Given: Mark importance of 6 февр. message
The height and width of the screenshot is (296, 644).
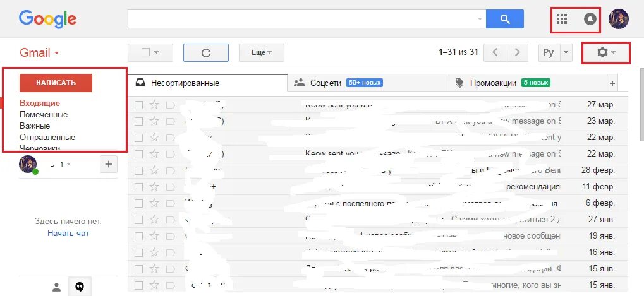Looking at the screenshot, I should (170, 203).
